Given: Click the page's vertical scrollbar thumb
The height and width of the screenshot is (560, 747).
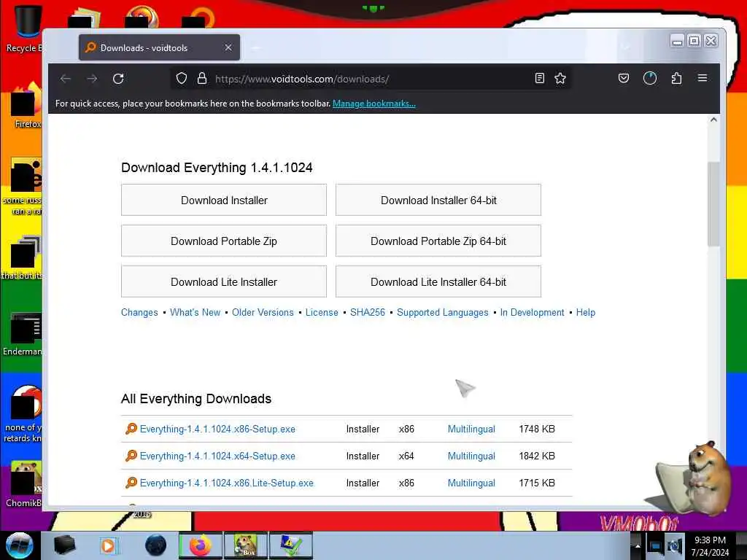Looking at the screenshot, I should [x=713, y=204].
